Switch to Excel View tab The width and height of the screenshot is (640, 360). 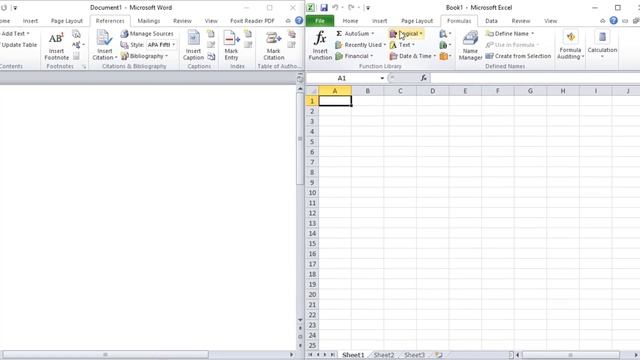[550, 21]
